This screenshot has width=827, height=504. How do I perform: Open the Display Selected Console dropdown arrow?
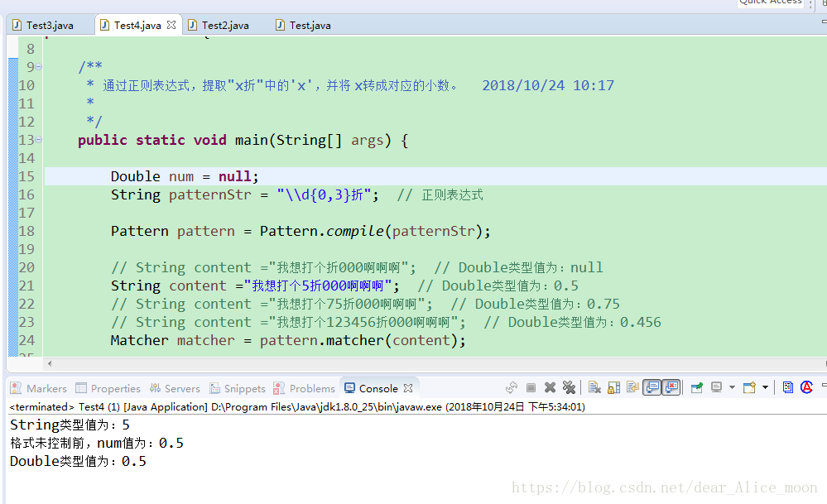732,387
